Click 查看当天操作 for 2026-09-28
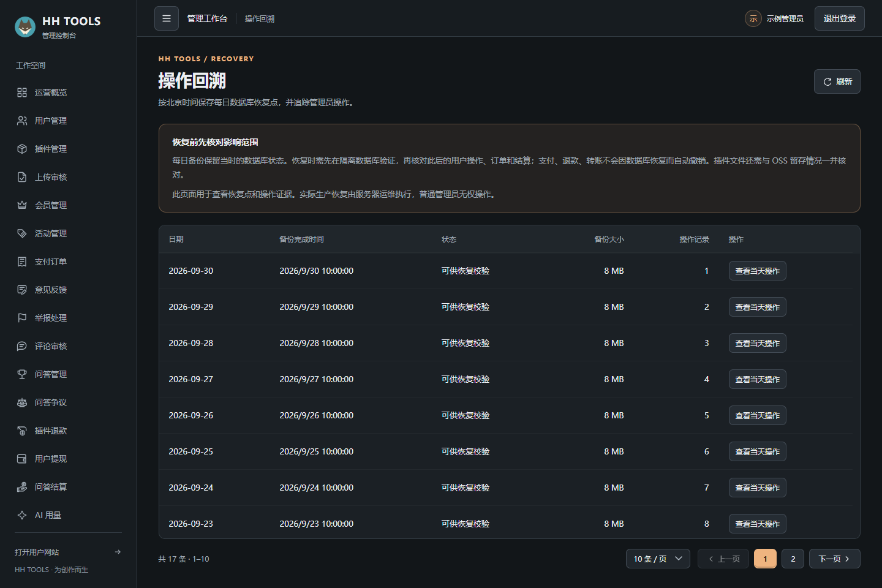 pyautogui.click(x=758, y=343)
